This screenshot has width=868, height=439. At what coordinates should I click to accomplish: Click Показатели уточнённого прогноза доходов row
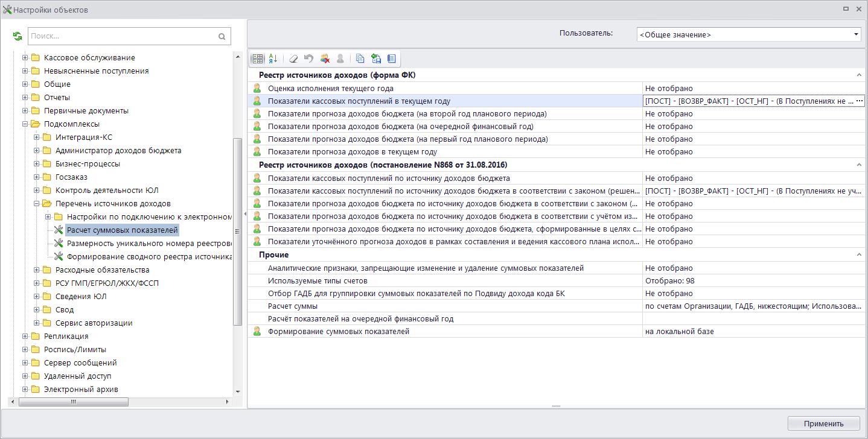[454, 242]
